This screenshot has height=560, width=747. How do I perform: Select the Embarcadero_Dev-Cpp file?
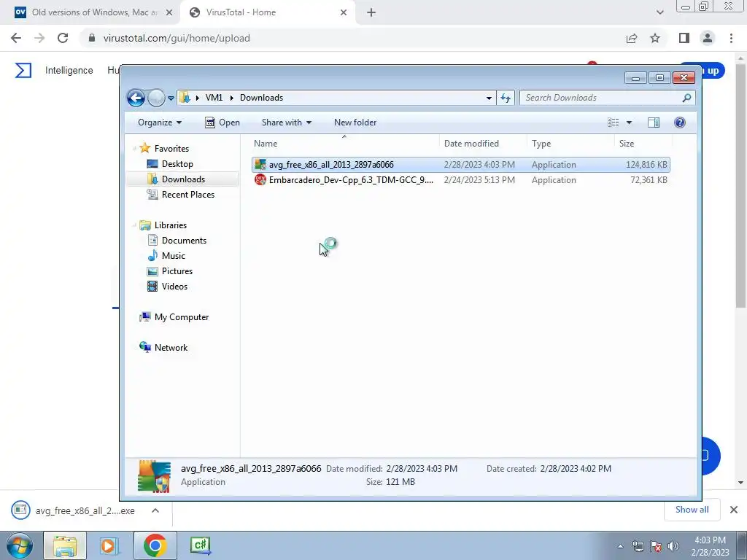click(x=461, y=180)
